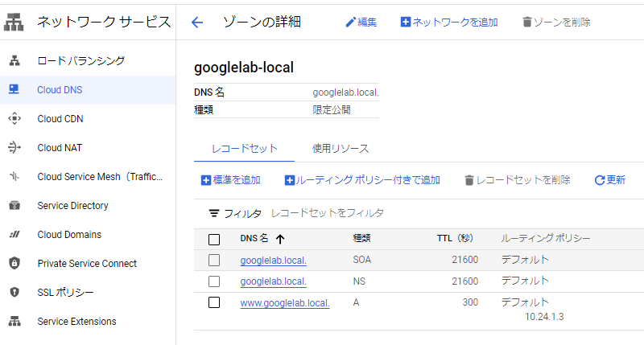Click ネットワークを追加 button
Screen dimensions: 644x345
[448, 23]
